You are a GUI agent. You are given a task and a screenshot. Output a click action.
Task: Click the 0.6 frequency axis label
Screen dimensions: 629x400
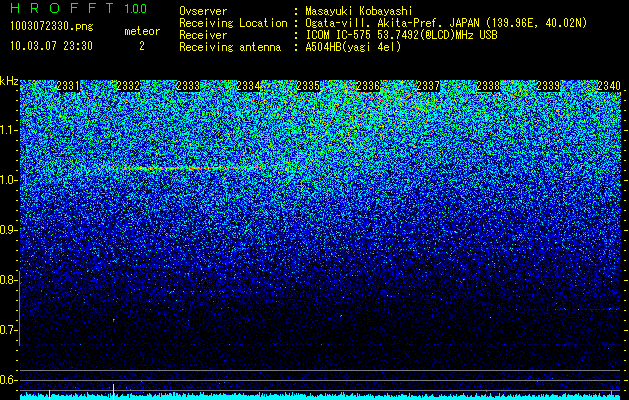8,380
